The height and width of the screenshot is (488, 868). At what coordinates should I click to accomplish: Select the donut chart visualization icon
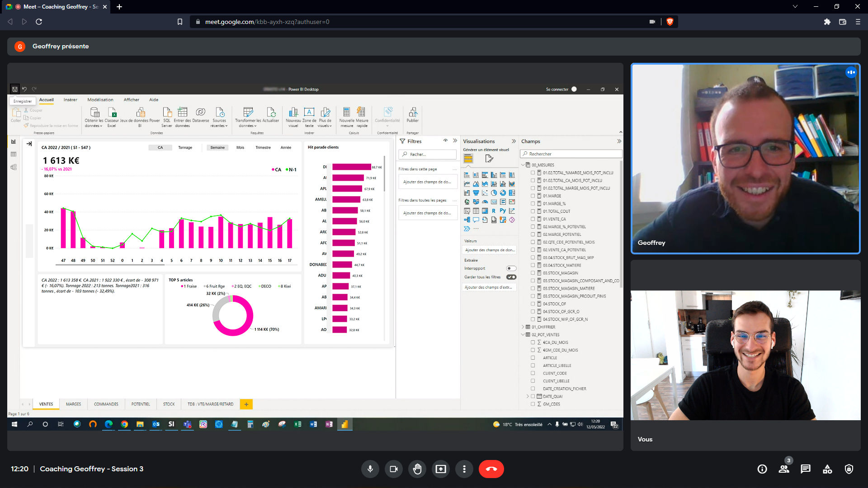click(x=503, y=193)
